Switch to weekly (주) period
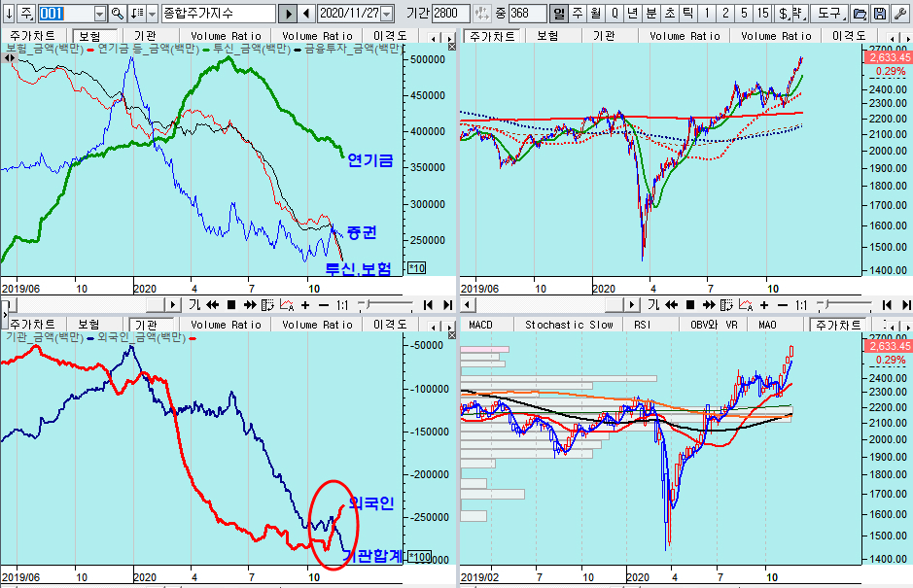Image resolution: width=913 pixels, height=588 pixels. click(577, 14)
